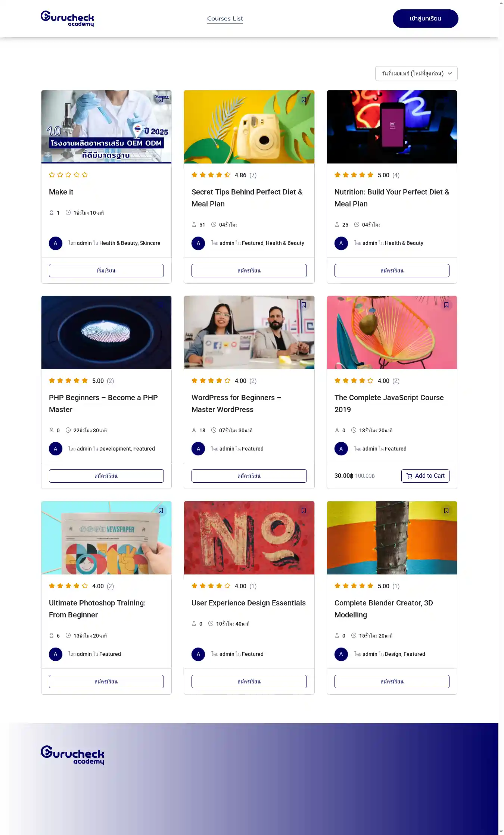504x835 pixels.
Task: Click bookmark icon on Ultimate Photoshop Training
Action: 161,511
